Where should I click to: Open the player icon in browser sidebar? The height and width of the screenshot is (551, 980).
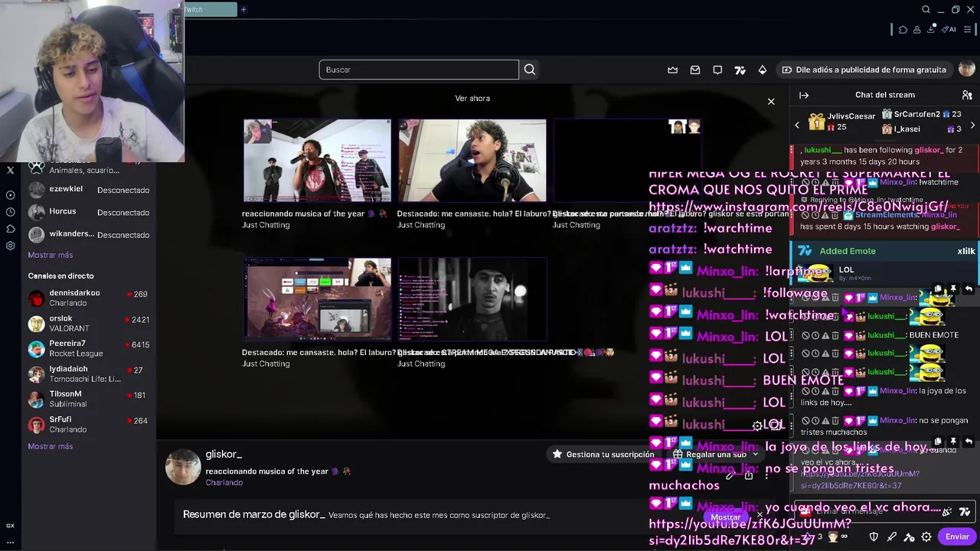click(11, 195)
